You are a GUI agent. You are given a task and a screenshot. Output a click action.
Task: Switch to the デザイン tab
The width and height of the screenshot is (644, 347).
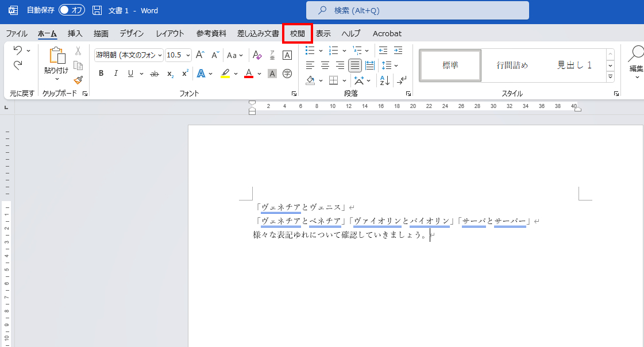(132, 34)
